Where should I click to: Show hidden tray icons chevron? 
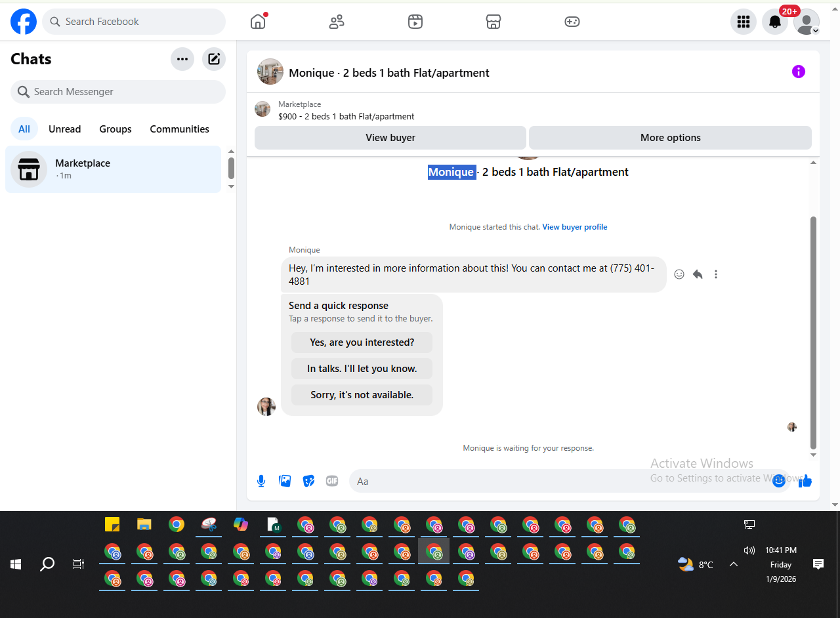pos(734,564)
